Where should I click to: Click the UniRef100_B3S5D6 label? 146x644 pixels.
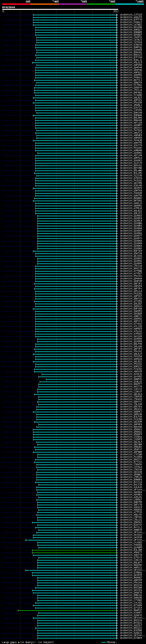click(x=131, y=630)
